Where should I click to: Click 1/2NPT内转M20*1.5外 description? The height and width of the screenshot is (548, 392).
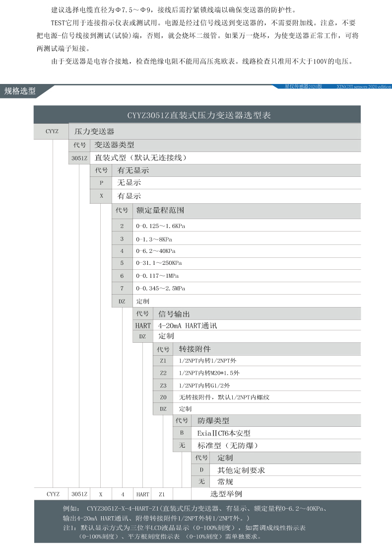(x=209, y=373)
